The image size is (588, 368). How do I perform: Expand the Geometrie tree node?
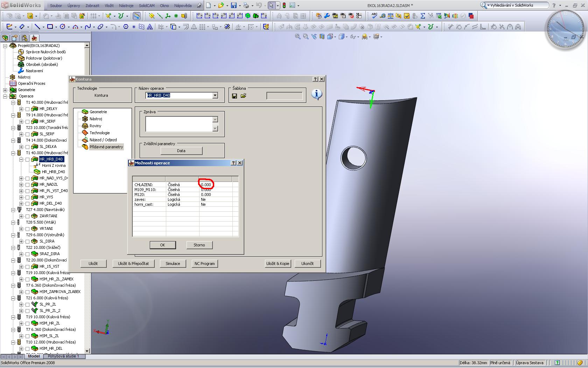[x=5, y=90]
